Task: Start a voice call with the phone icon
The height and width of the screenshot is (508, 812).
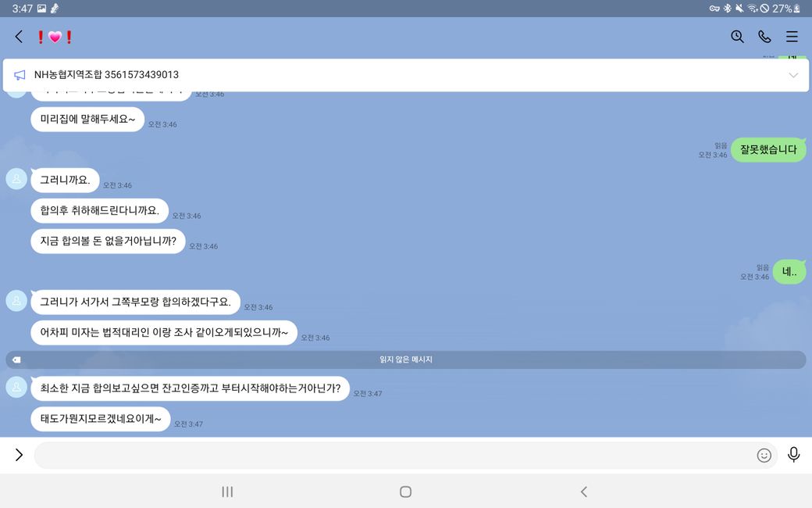Action: pyautogui.click(x=764, y=36)
